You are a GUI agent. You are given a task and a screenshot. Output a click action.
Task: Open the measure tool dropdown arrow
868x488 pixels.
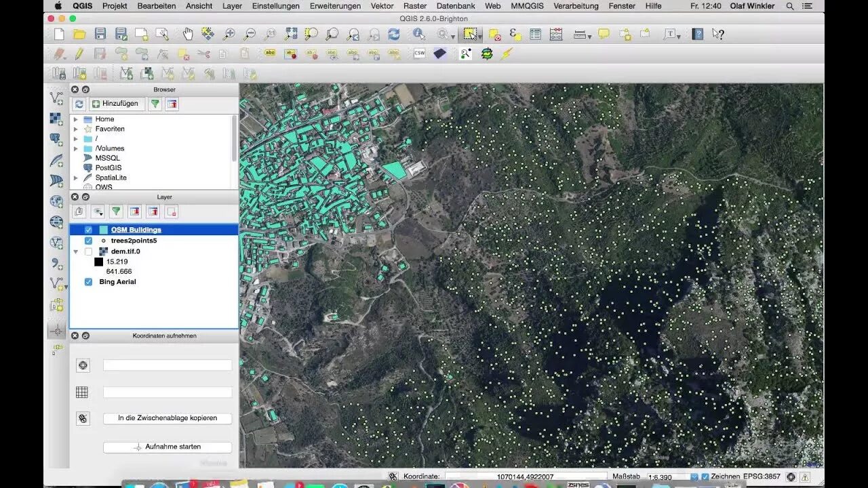pos(590,35)
